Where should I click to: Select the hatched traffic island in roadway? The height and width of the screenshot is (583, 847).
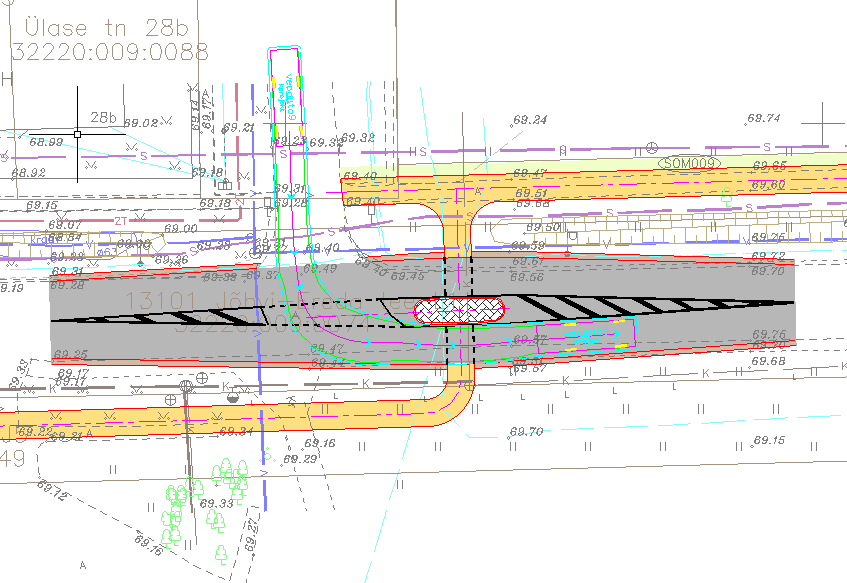pos(459,310)
